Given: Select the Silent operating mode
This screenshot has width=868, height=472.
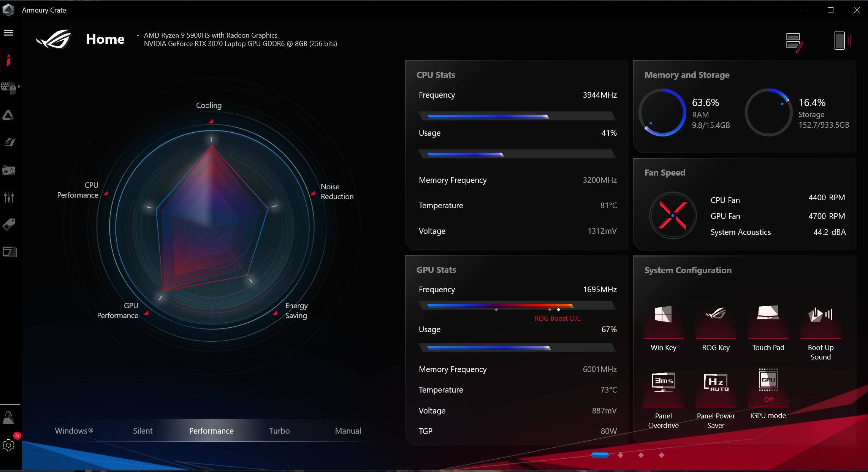Looking at the screenshot, I should tap(143, 431).
